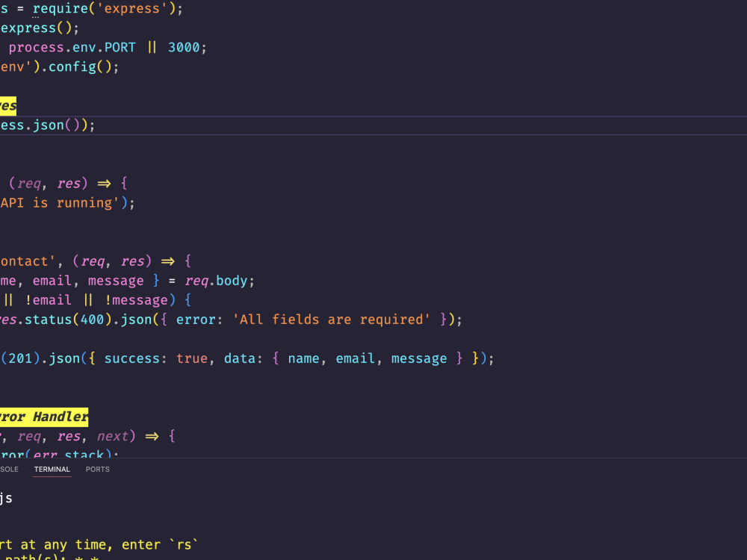Click 'All fields are required' string
This screenshot has height=560, width=747.
(331, 319)
